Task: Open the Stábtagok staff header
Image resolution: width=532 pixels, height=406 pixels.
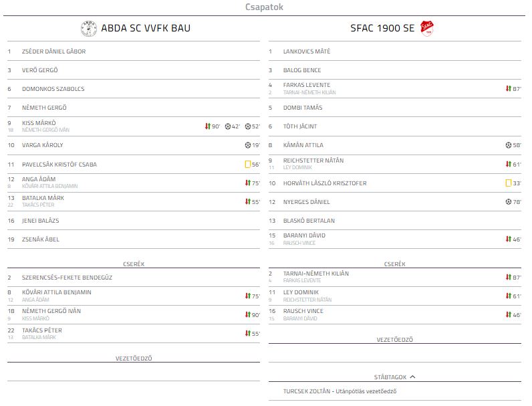Action: (390, 377)
